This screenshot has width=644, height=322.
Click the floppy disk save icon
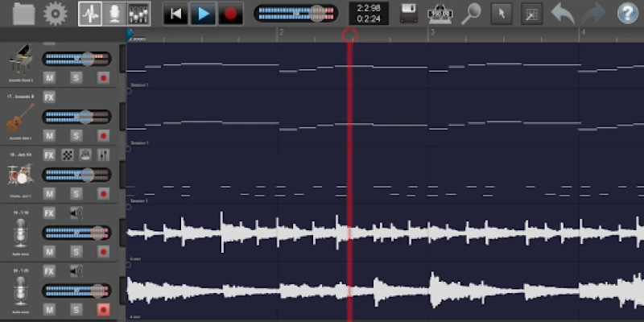click(x=409, y=13)
